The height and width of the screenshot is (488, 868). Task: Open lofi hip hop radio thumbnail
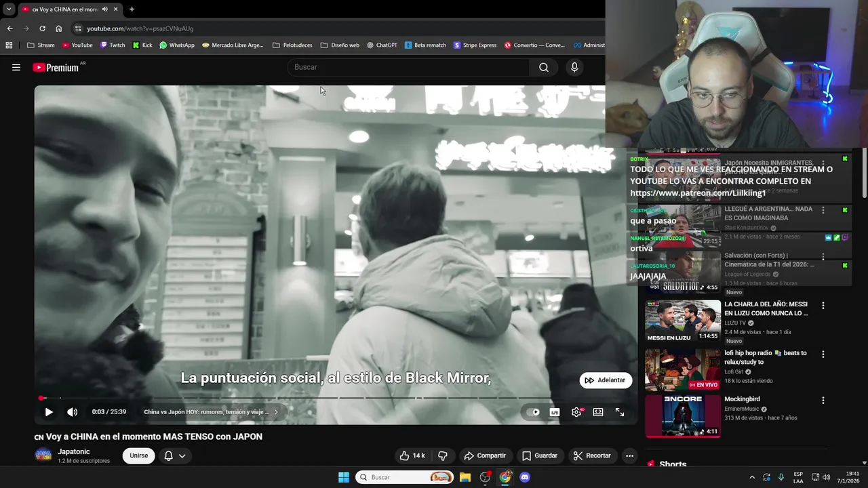pyautogui.click(x=682, y=370)
